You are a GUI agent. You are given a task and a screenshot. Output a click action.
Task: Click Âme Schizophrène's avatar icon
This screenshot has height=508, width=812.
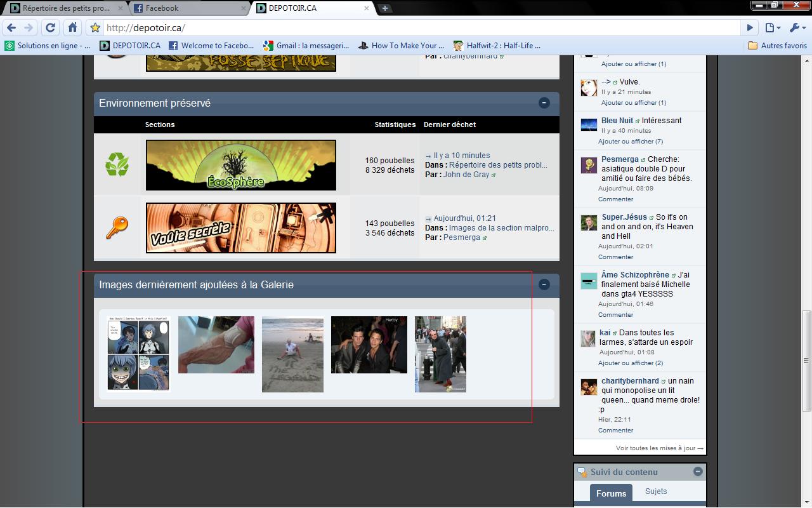(x=589, y=281)
